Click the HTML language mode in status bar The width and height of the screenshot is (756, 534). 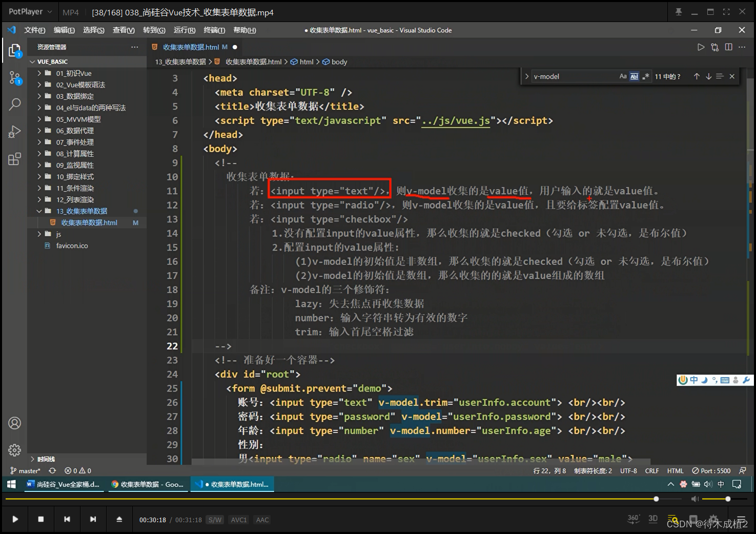(x=675, y=470)
